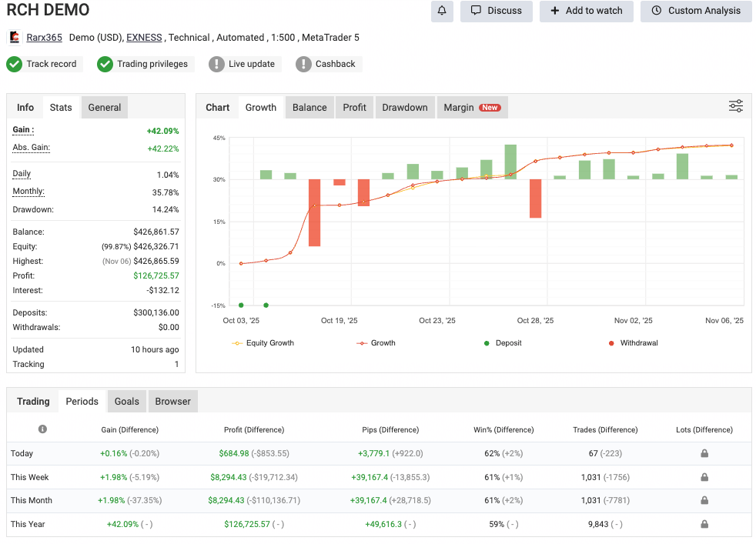Switch to the Drawdown chart tab

coord(404,107)
